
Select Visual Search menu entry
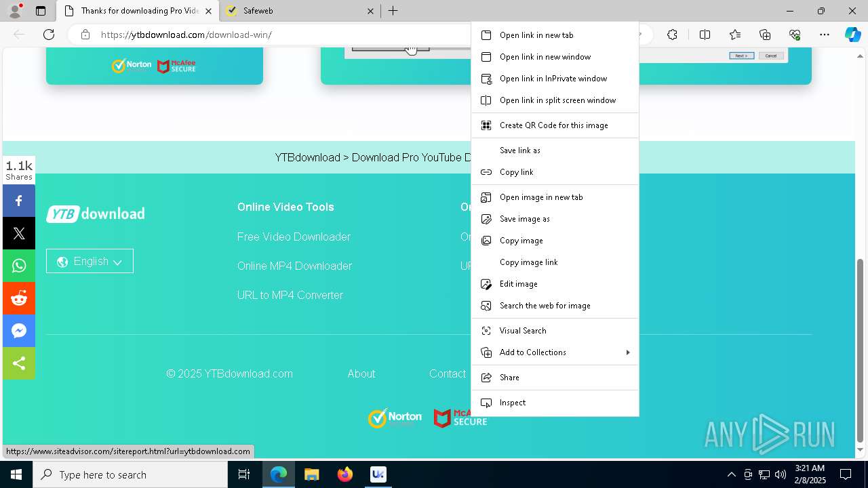click(555, 331)
